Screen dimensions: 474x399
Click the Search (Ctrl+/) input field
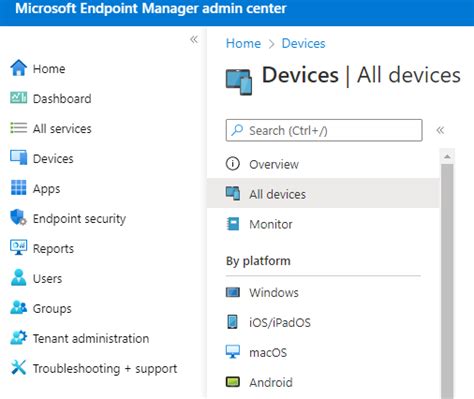pos(324,130)
